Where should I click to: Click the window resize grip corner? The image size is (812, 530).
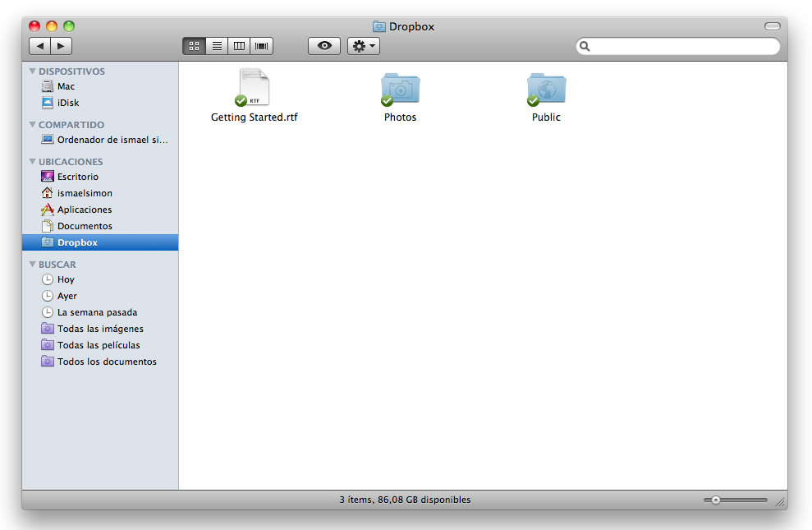tap(780, 501)
